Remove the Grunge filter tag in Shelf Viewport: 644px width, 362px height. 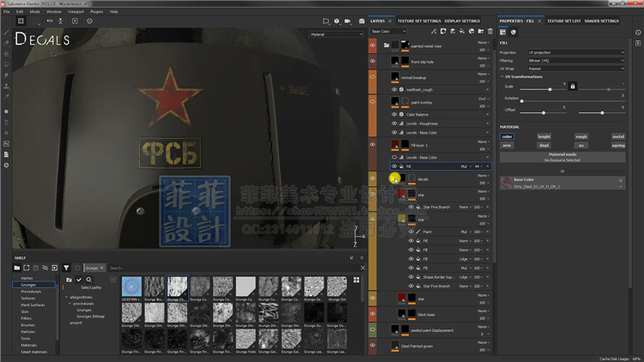(102, 268)
